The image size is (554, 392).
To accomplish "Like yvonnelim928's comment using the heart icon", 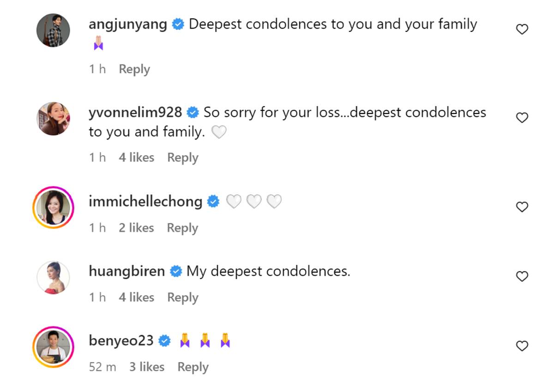I will (x=522, y=118).
